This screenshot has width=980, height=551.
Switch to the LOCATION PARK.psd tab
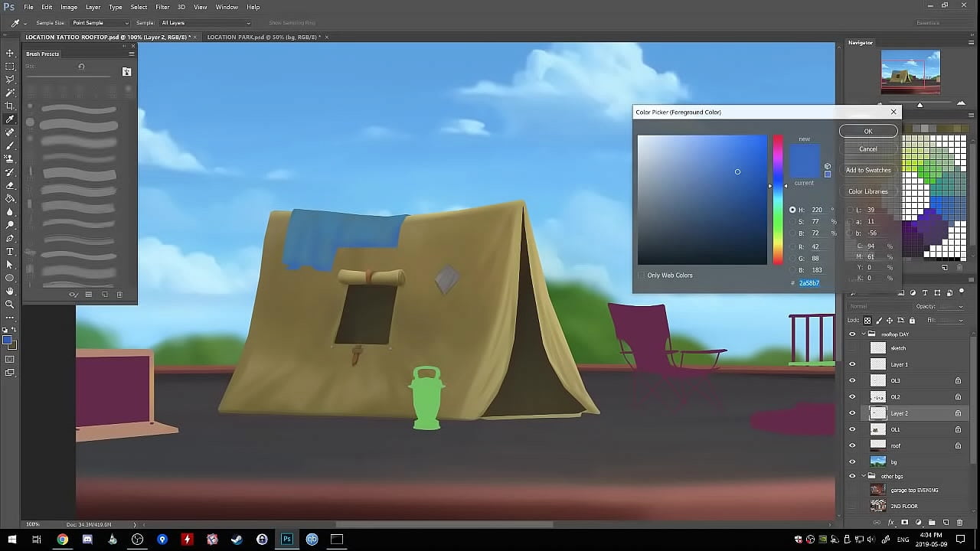263,37
